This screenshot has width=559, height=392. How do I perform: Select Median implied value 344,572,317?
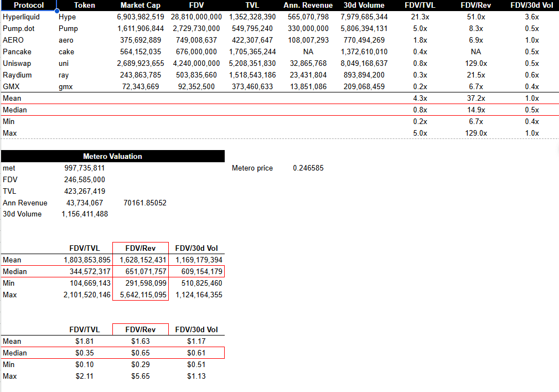click(90, 272)
